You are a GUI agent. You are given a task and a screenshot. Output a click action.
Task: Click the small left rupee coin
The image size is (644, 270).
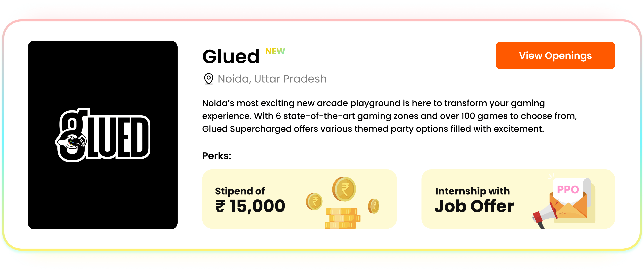click(x=314, y=201)
